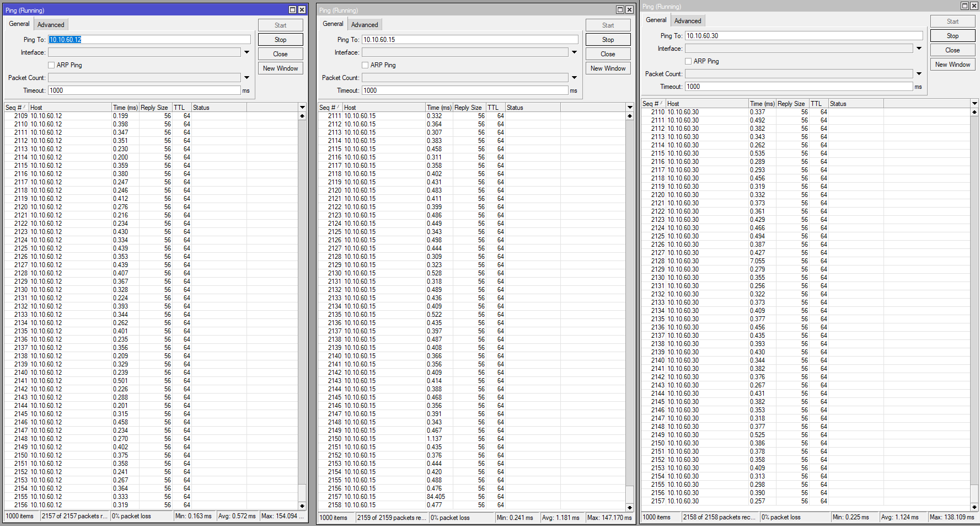Viewport: 980px width, 526px height.
Task: Stop the ping to 10.10.60.12
Action: coord(280,40)
